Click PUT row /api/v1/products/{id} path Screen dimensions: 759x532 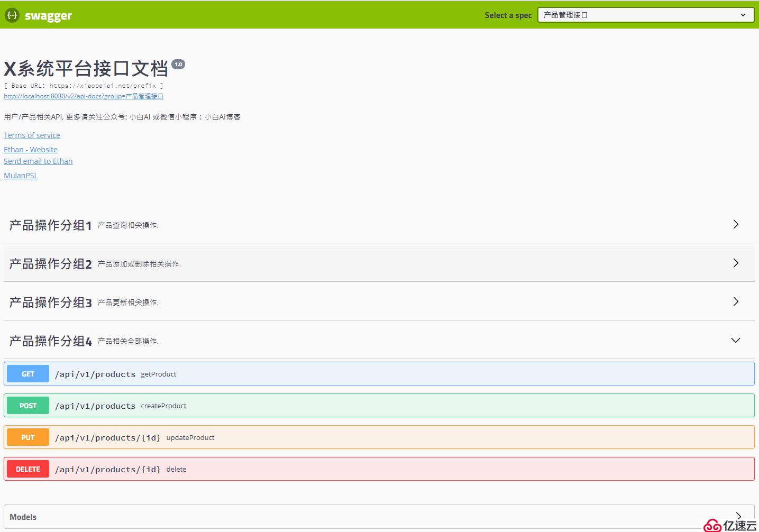(x=108, y=438)
